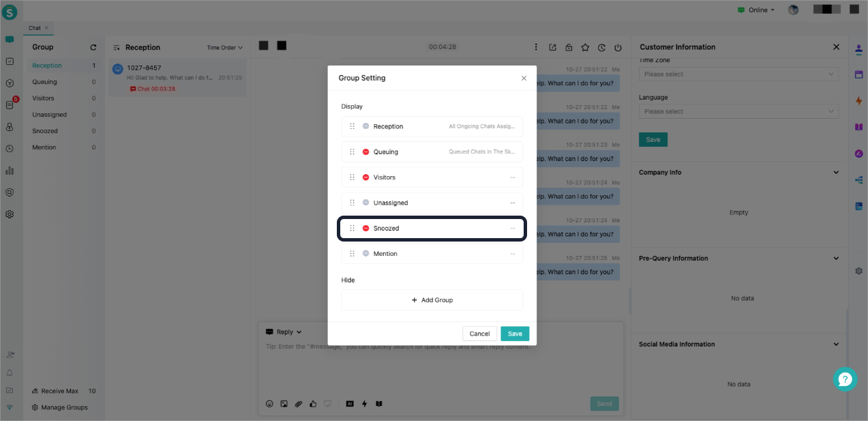
Task: Select the Queuing group in sidebar
Action: pyautogui.click(x=44, y=82)
